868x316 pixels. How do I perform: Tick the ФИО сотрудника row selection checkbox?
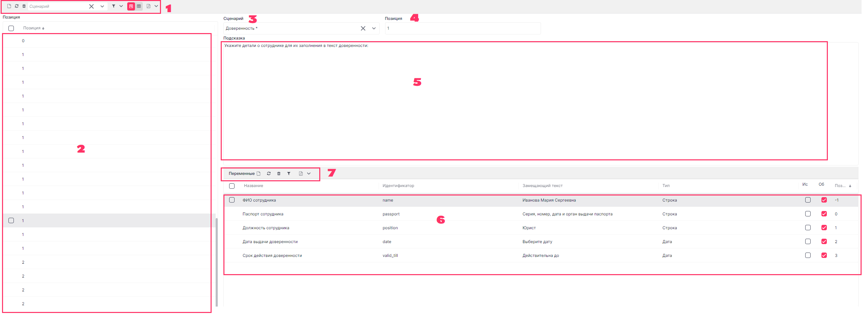tap(232, 200)
